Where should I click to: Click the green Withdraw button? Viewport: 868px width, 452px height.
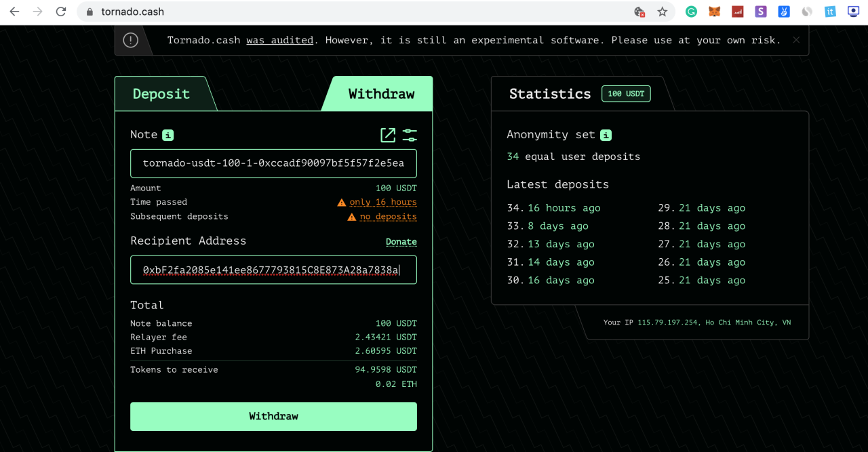(273, 416)
